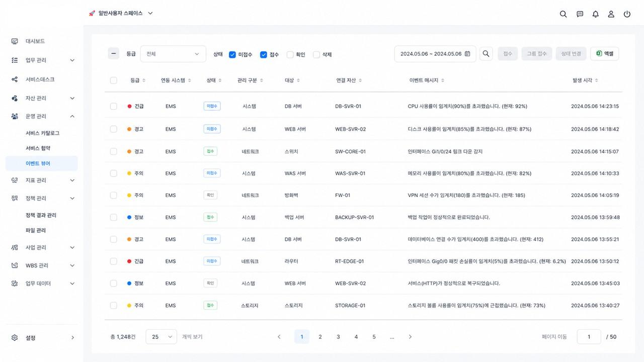Open the search icon in top header

[x=563, y=14]
